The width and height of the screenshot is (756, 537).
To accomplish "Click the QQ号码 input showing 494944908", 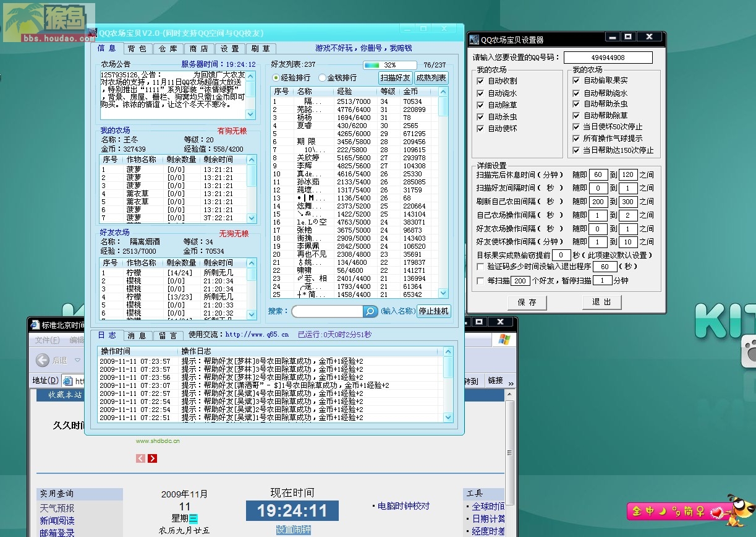I will (x=608, y=58).
